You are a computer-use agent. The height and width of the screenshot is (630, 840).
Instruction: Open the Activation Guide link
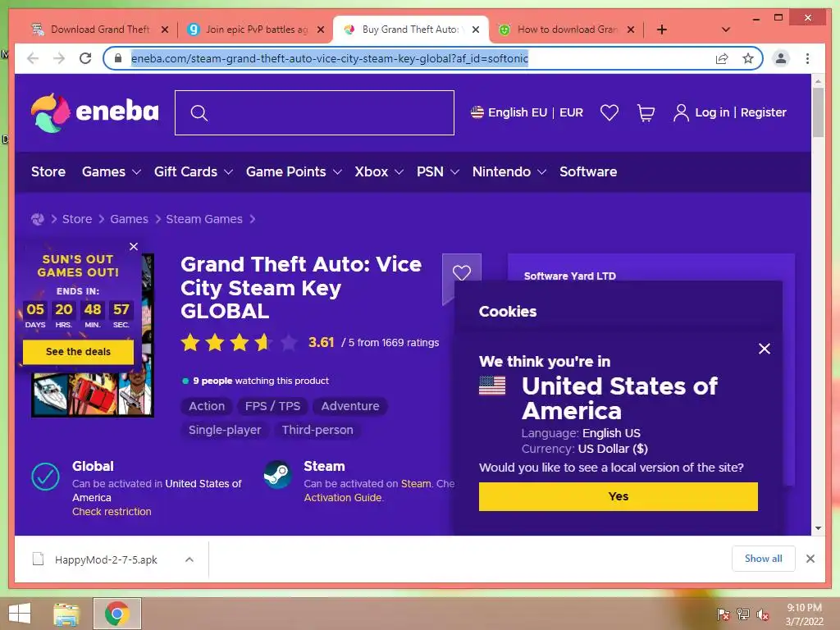coord(344,498)
